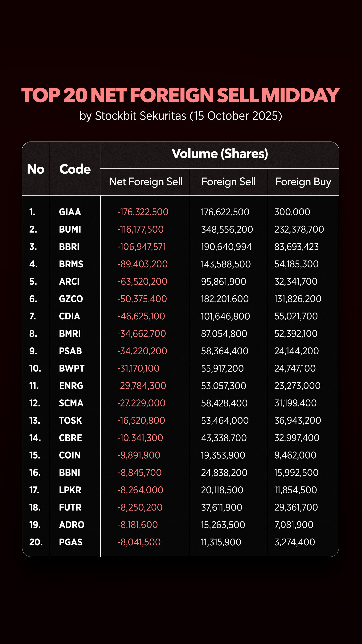Click the GIAA stock code
This screenshot has width=362, height=644.
(70, 212)
